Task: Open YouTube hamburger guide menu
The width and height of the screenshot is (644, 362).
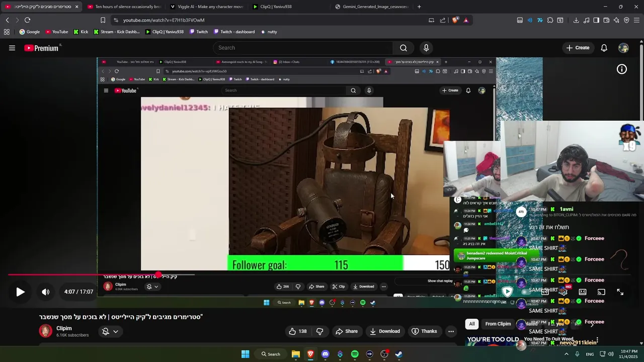Action: point(12,48)
